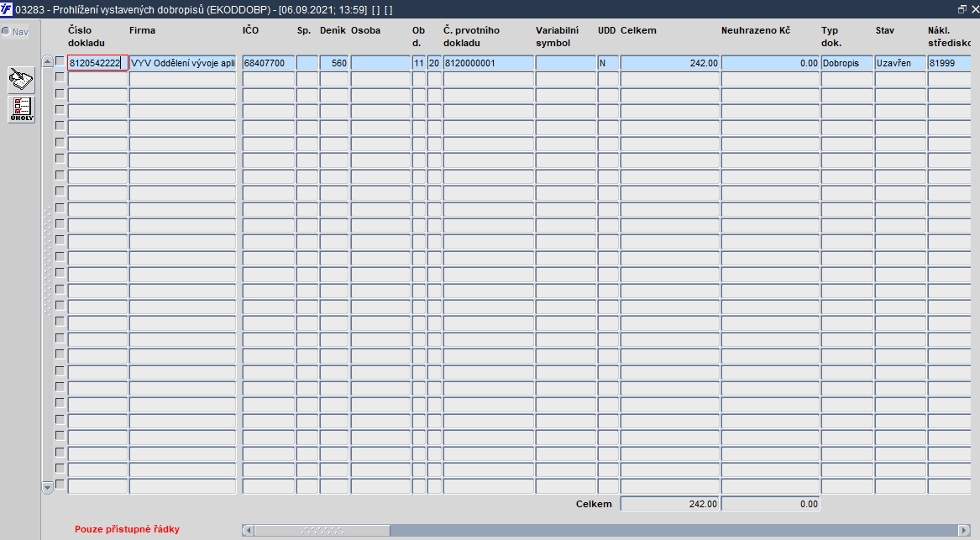Click Stav cell Uzavřen
Image resolution: width=980 pixels, height=540 pixels.
(900, 62)
